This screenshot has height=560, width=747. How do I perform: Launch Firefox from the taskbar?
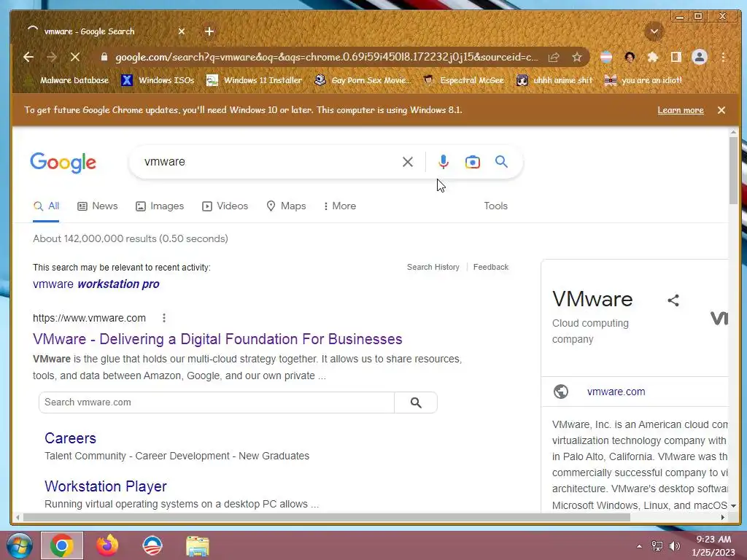[107, 545]
